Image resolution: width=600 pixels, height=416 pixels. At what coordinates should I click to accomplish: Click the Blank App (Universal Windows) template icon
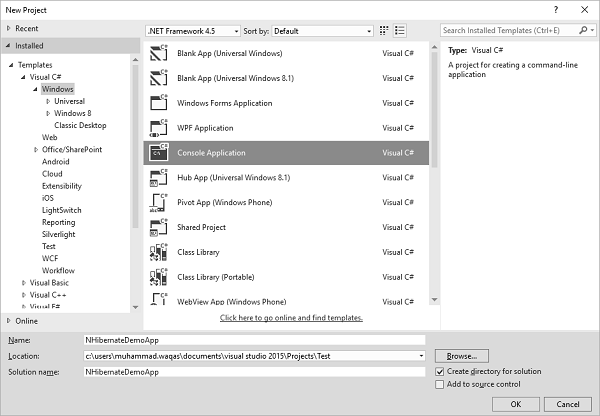click(159, 53)
